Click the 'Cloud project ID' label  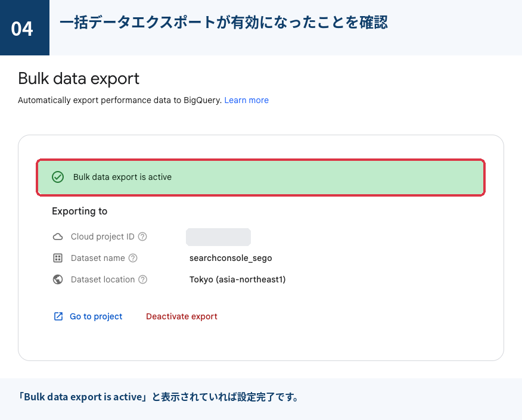point(102,237)
